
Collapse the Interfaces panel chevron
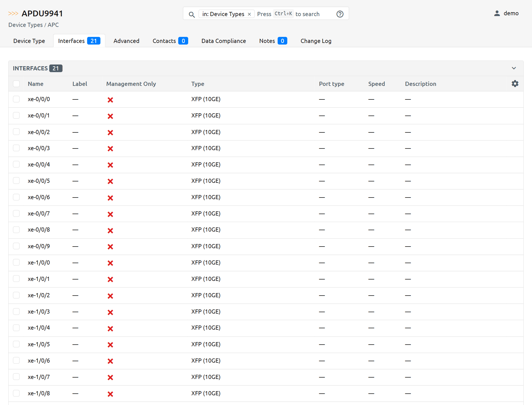514,68
